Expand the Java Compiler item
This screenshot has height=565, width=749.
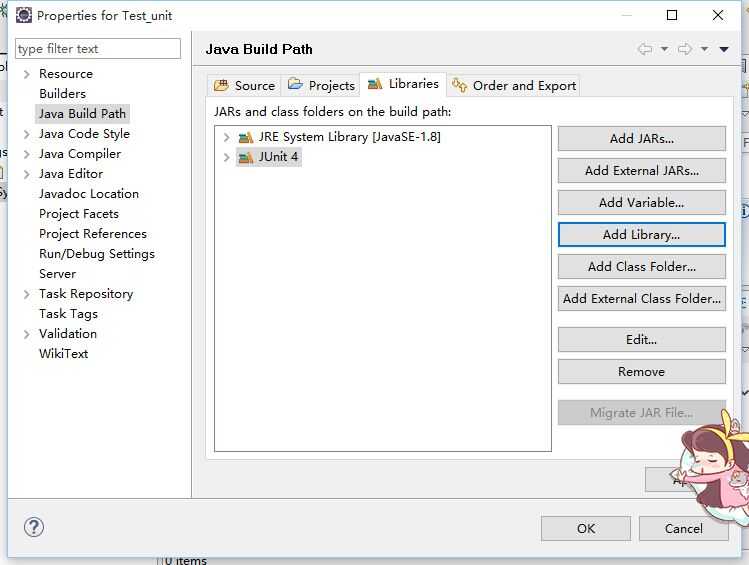[x=27, y=154]
